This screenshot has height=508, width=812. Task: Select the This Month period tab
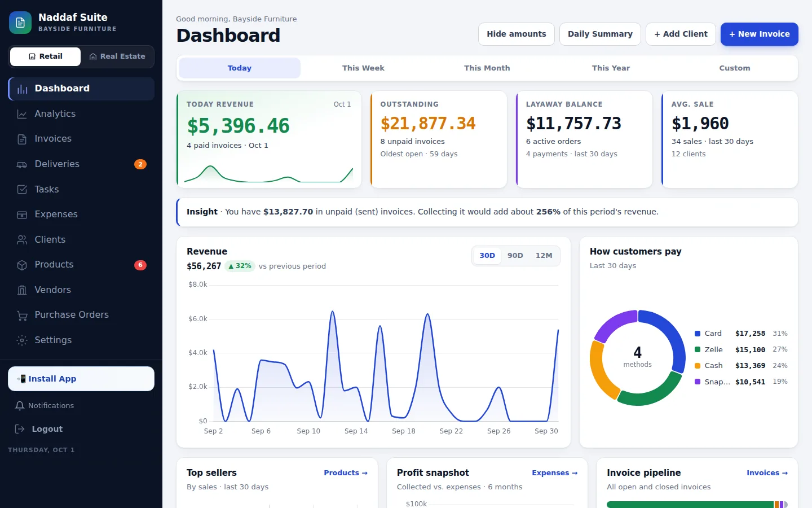(x=487, y=68)
